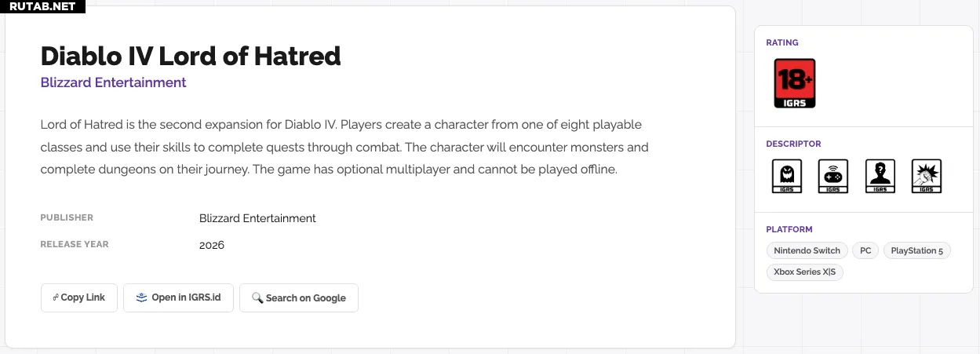The image size is (980, 354).
Task: Click the game description paragraph
Action: [345, 147]
